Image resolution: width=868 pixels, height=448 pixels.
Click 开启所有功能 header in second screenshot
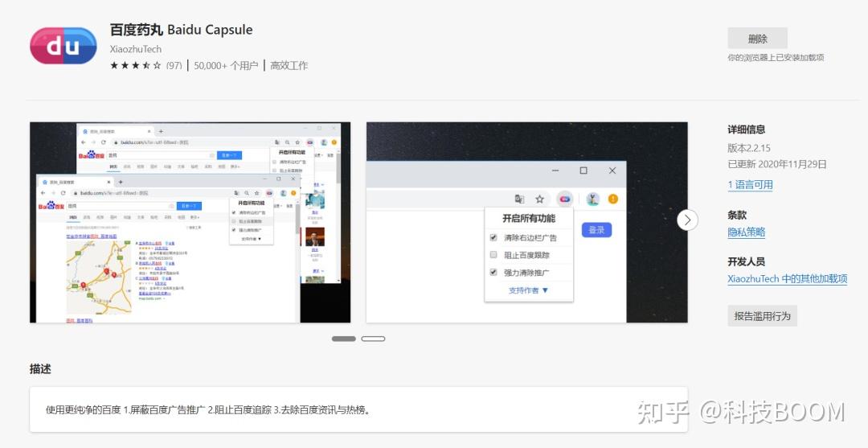tap(529, 218)
